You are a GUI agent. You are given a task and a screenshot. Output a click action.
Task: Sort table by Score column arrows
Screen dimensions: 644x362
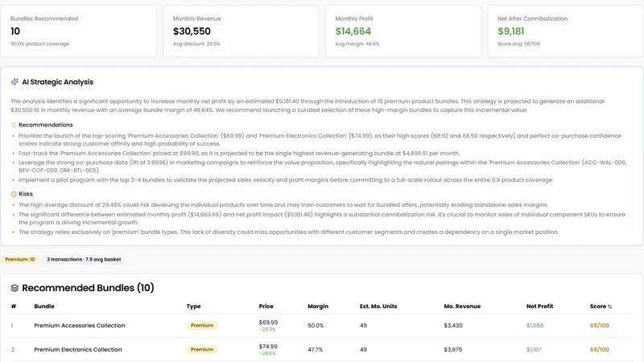point(610,306)
